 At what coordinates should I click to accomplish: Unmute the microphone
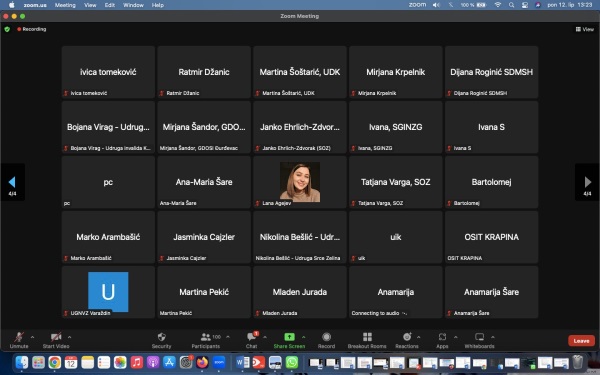(x=19, y=340)
